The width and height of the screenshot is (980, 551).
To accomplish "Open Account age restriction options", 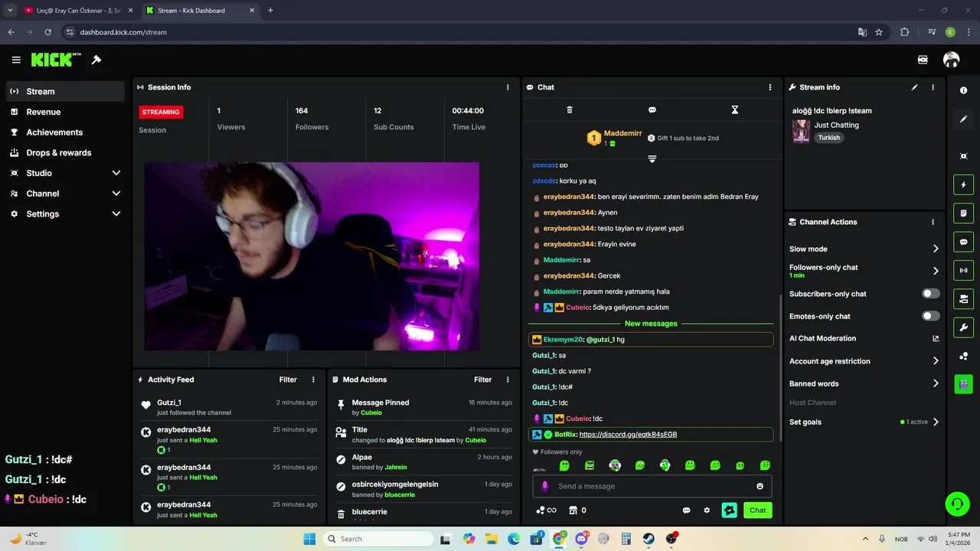I will tap(864, 361).
